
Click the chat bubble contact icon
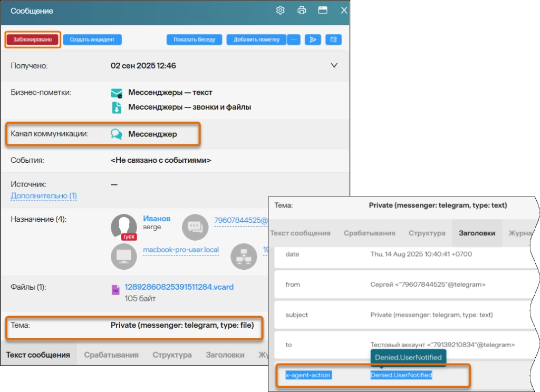coord(195,227)
